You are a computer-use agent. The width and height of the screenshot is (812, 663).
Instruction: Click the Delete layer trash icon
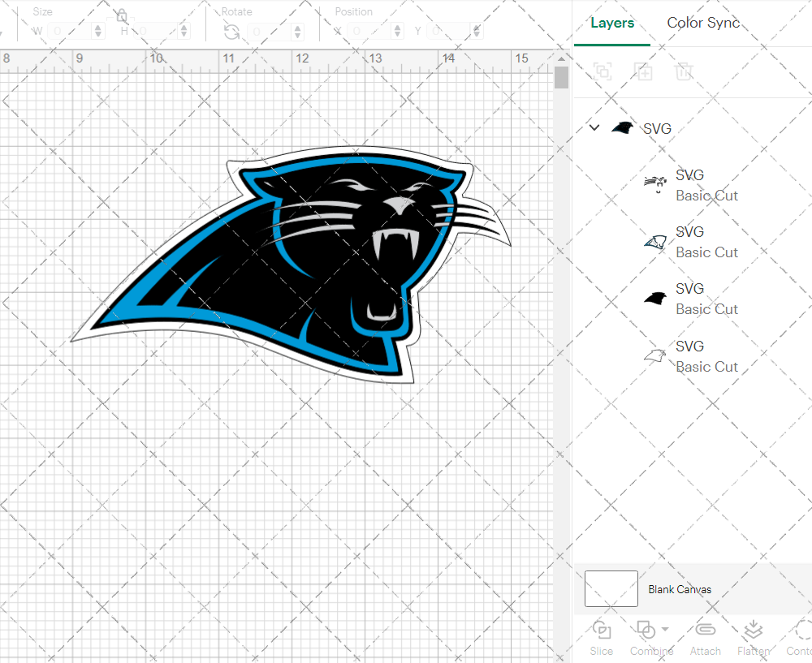[x=684, y=71]
